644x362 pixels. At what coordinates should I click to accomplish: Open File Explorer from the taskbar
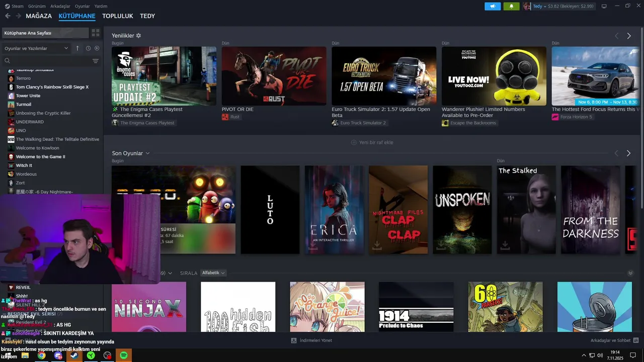[25, 355]
